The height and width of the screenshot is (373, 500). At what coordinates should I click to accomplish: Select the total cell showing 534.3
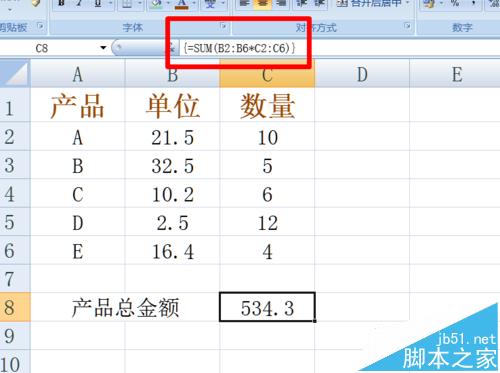pyautogui.click(x=267, y=307)
